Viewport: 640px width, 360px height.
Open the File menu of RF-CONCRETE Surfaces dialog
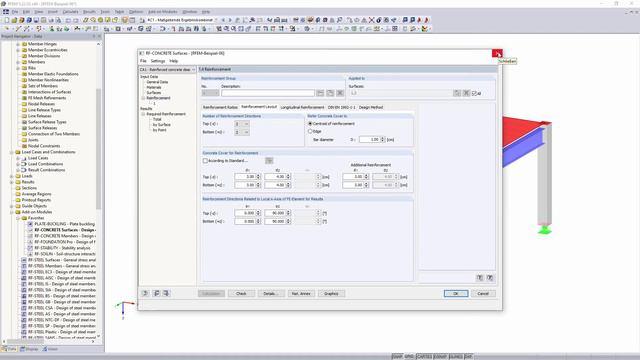tap(143, 61)
